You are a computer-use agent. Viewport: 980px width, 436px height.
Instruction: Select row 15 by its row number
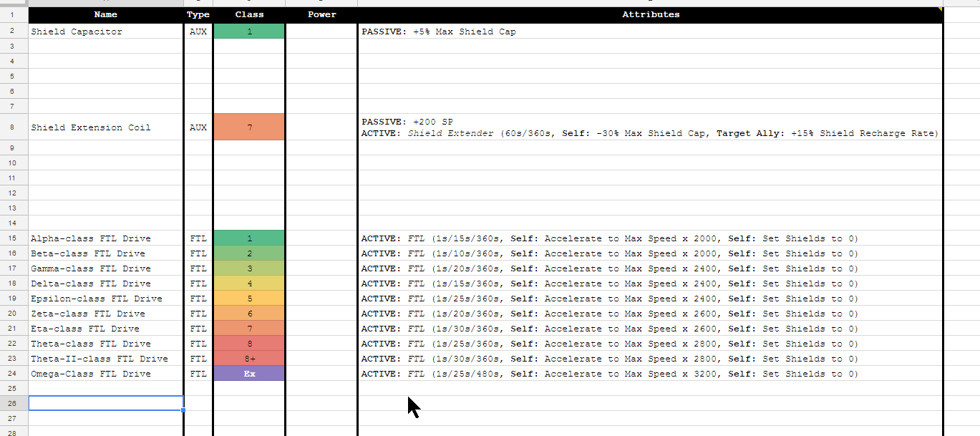[x=13, y=238]
